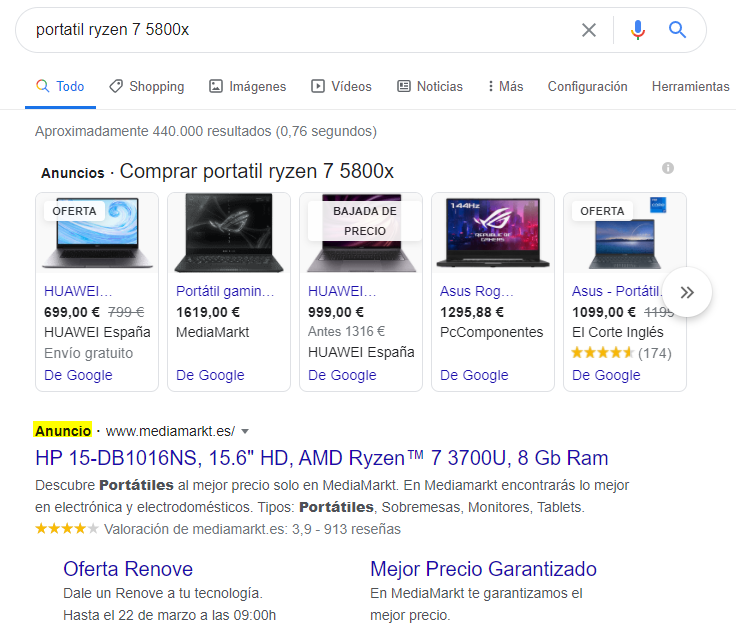Expand the Más menu
The height and width of the screenshot is (643, 736).
pyautogui.click(x=505, y=87)
